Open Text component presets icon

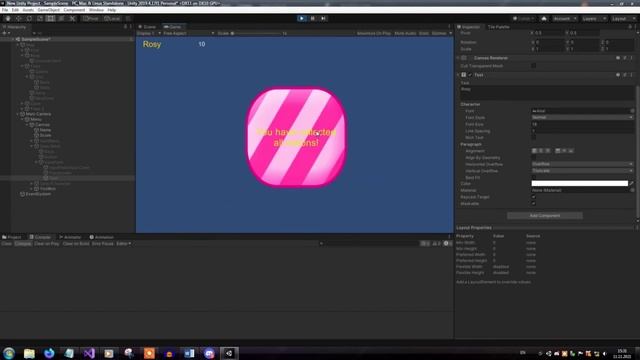coord(625,75)
